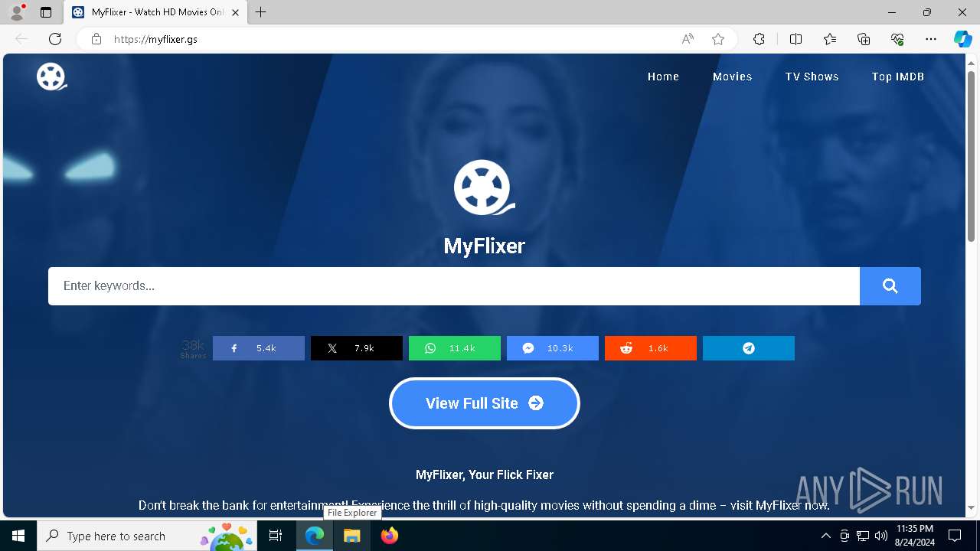The height and width of the screenshot is (551, 980).
Task: Open volume control in system tray
Action: coord(881,536)
